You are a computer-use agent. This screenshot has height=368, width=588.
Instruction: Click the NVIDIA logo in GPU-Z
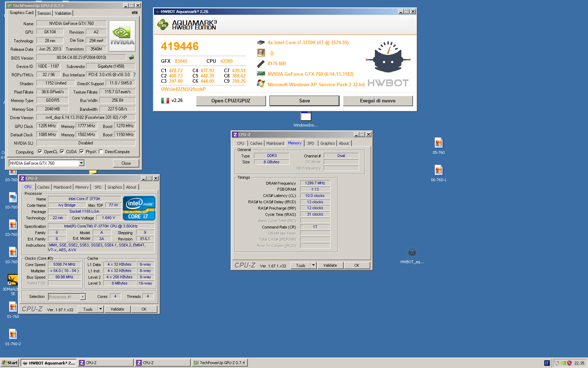tap(122, 36)
